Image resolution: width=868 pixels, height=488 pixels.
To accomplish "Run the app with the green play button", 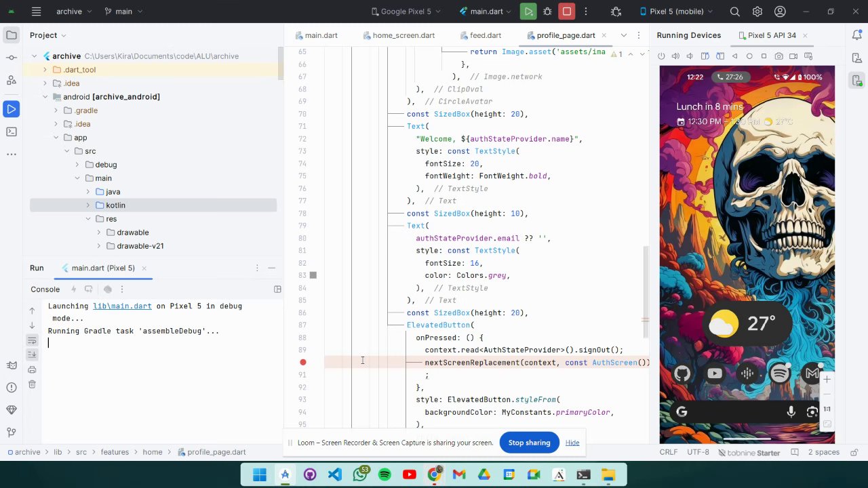I will click(x=528, y=12).
